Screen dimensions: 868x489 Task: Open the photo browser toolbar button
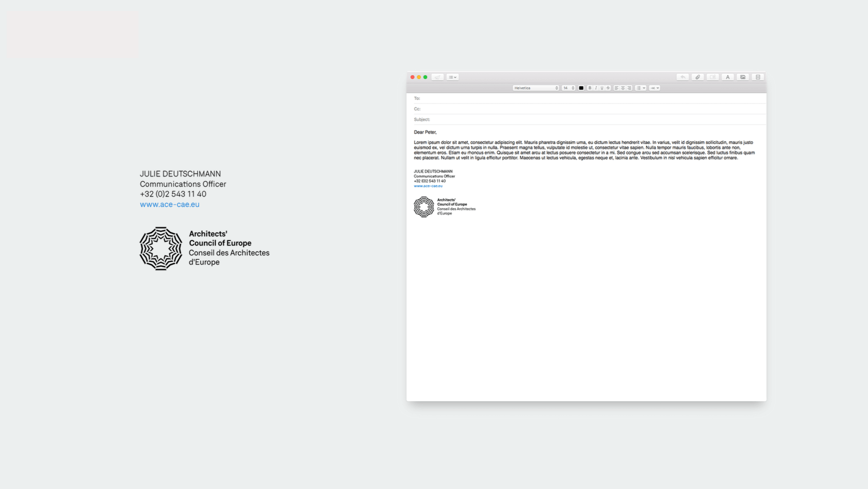[743, 77]
